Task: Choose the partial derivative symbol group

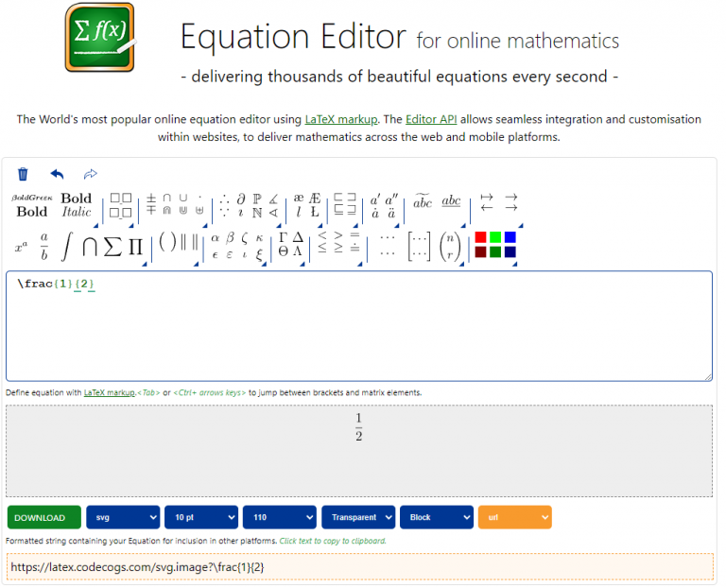Action: [x=250, y=205]
